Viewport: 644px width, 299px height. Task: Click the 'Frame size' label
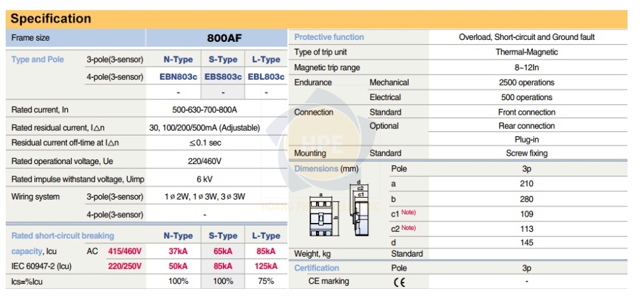click(x=30, y=38)
